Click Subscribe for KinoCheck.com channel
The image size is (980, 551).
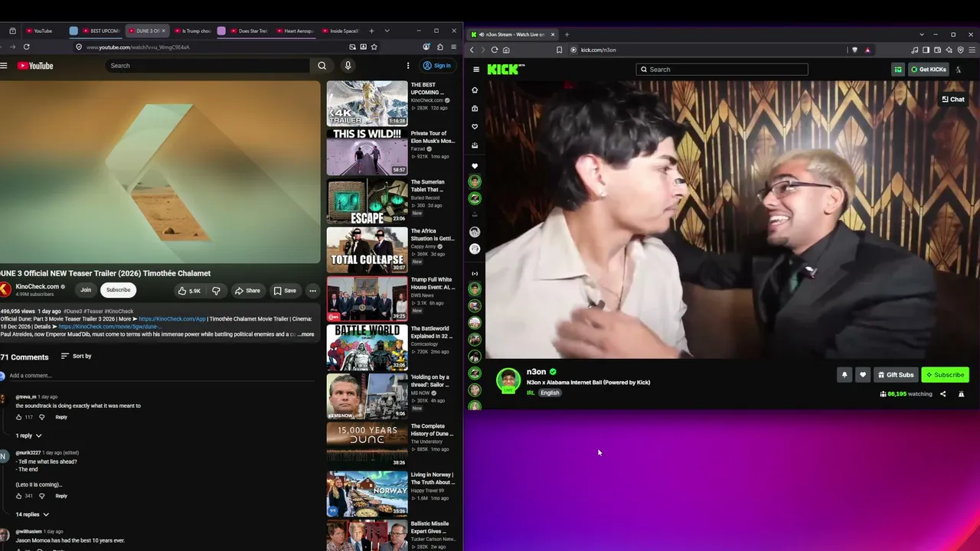[x=118, y=290]
